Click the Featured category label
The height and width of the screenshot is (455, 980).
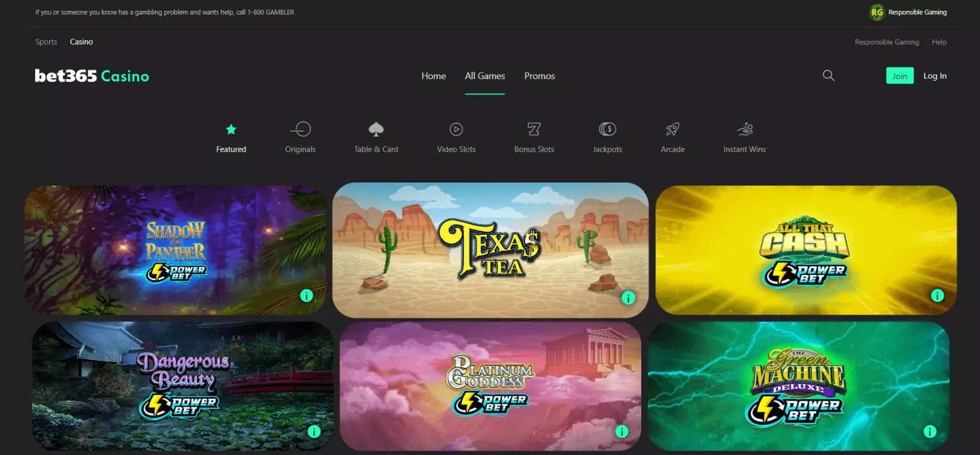(231, 149)
